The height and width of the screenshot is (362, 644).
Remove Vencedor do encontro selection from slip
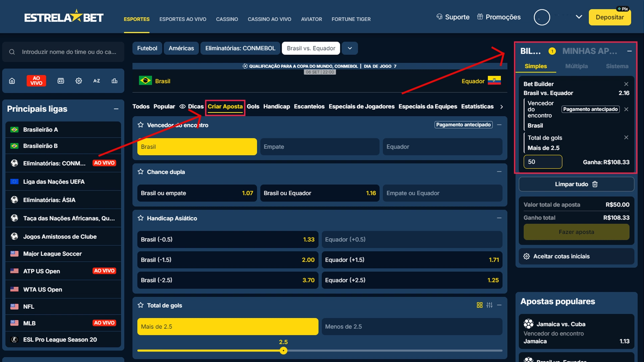(x=626, y=109)
